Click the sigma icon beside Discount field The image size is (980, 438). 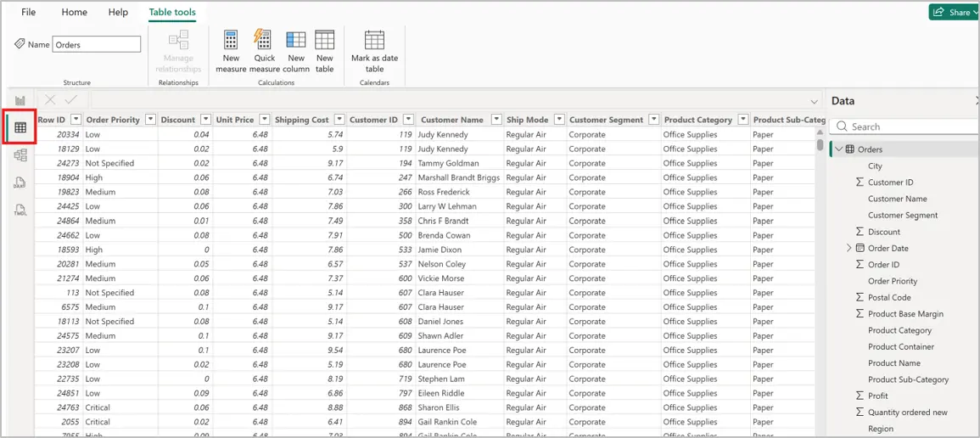[x=860, y=232]
